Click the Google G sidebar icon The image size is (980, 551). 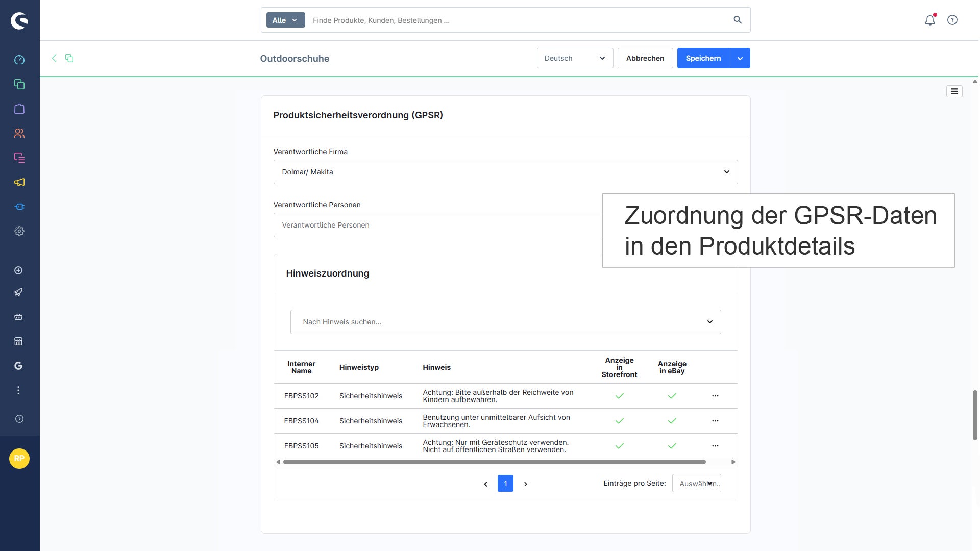(18, 366)
